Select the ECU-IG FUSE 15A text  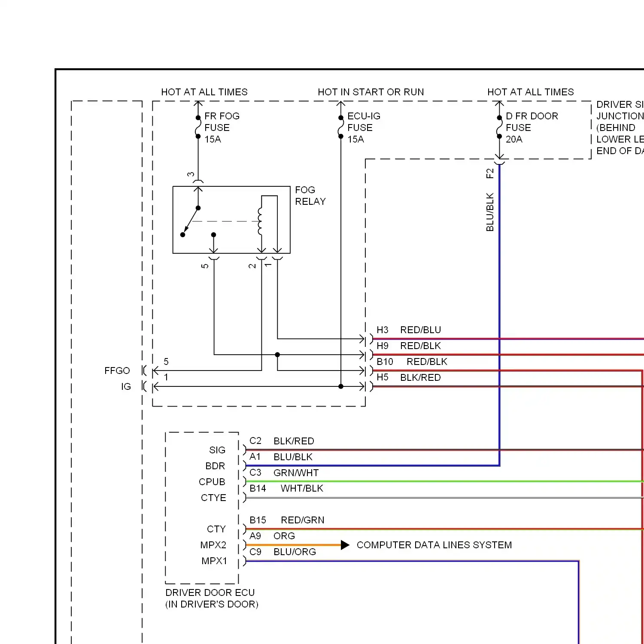tap(364, 128)
